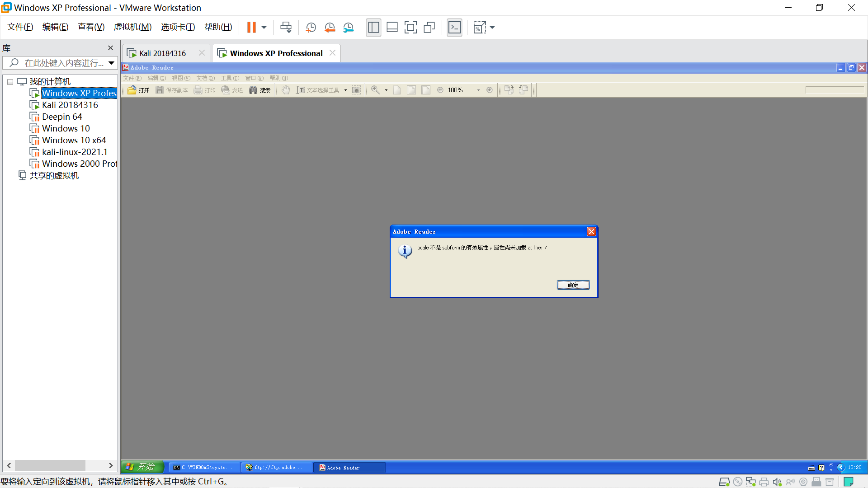Enter full screen mode icon
The image size is (868, 488).
tap(410, 28)
